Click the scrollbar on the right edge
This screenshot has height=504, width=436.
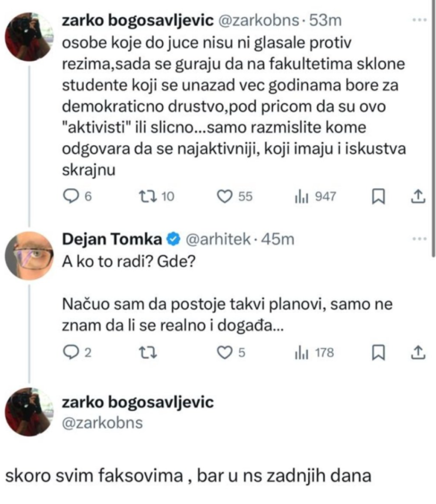[x=433, y=126]
